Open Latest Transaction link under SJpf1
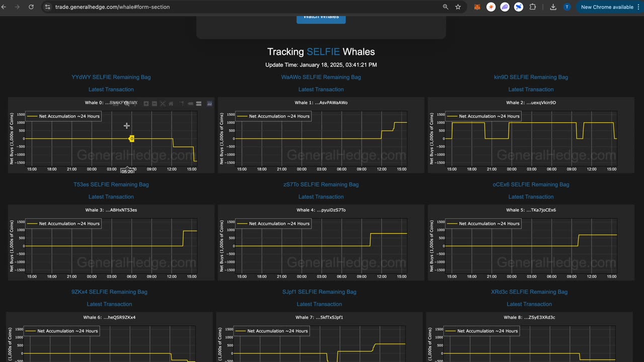The image size is (644, 362). point(319,304)
